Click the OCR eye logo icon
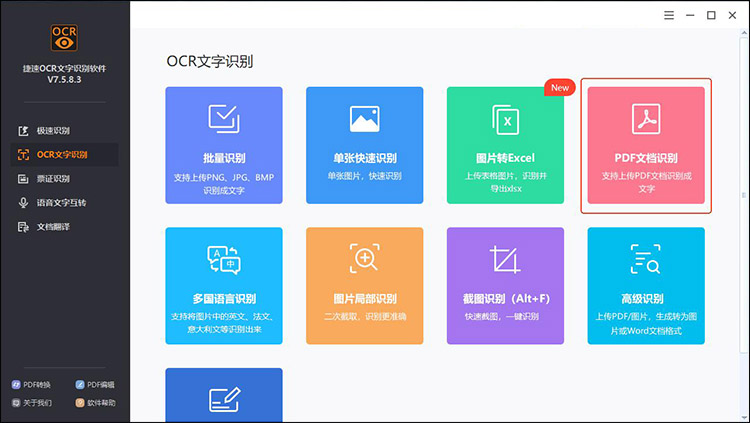Image resolution: width=750 pixels, height=423 pixels. click(x=64, y=38)
